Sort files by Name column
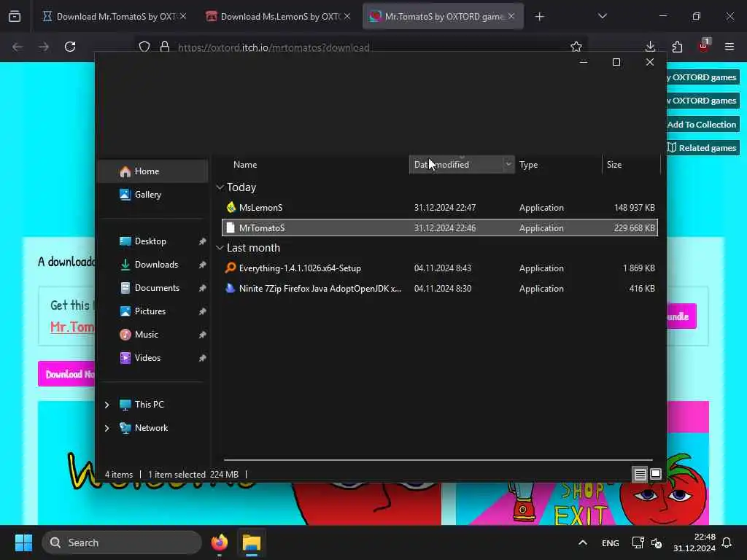 pos(245,165)
